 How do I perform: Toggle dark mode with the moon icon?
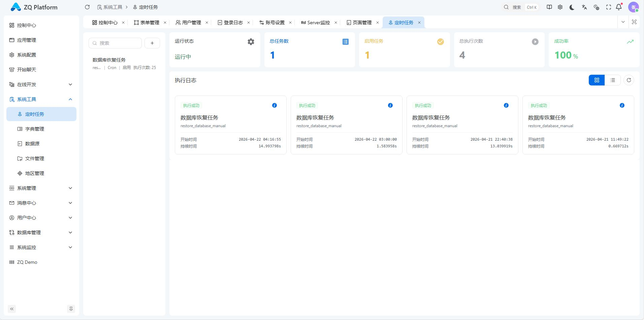click(x=572, y=7)
